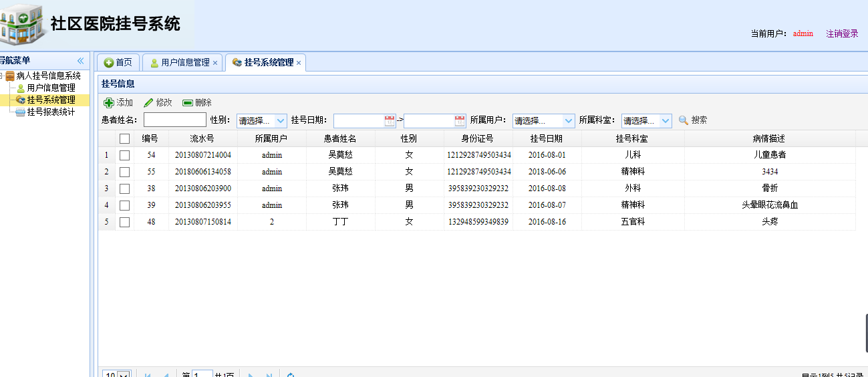
Task: Open the start date calendar picker
Action: click(390, 120)
